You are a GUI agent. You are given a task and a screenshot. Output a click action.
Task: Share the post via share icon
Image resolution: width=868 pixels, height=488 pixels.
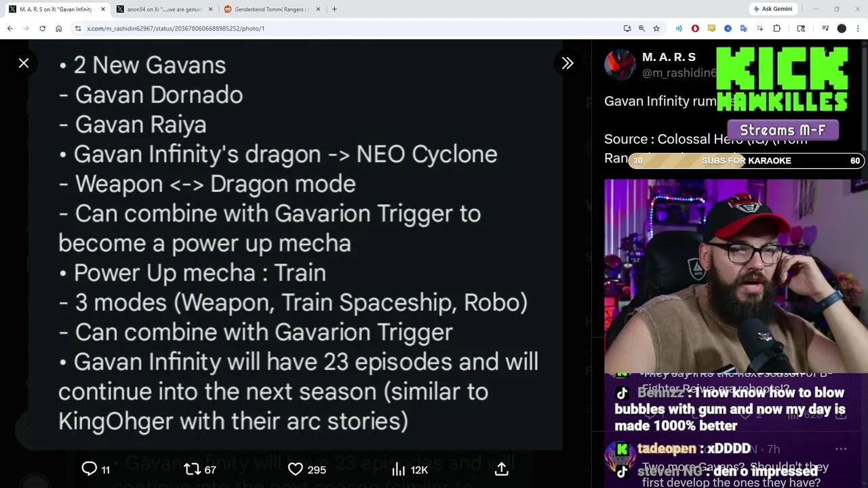[x=502, y=469]
